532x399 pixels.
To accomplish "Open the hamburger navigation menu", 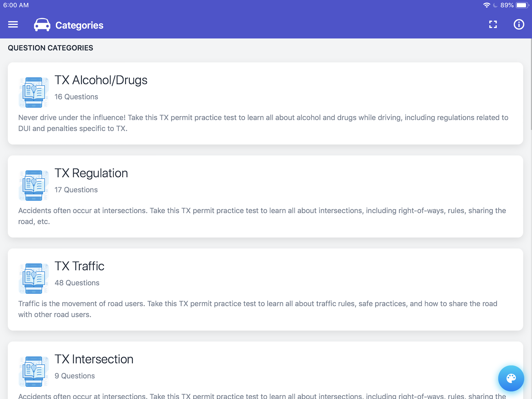I will tap(13, 25).
